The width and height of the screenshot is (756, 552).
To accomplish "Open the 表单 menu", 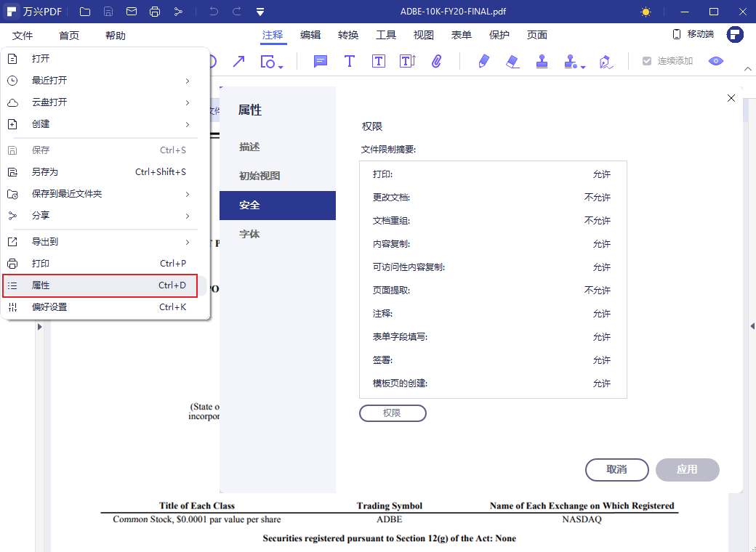I will (x=461, y=33).
